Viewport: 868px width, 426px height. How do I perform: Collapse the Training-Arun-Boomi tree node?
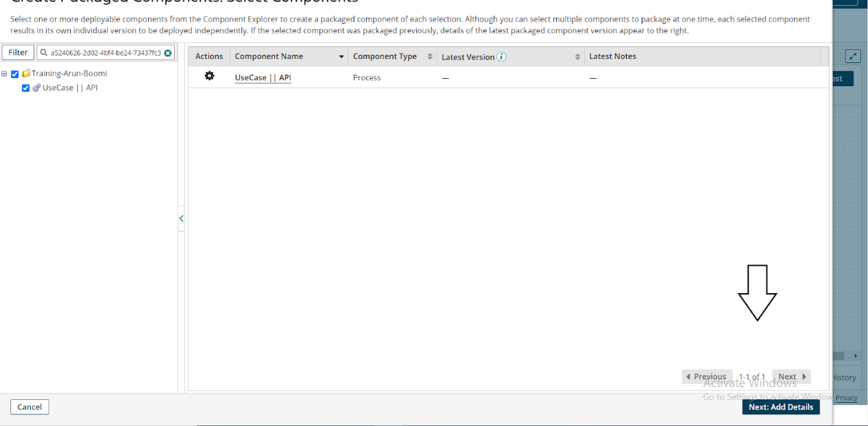[5, 74]
